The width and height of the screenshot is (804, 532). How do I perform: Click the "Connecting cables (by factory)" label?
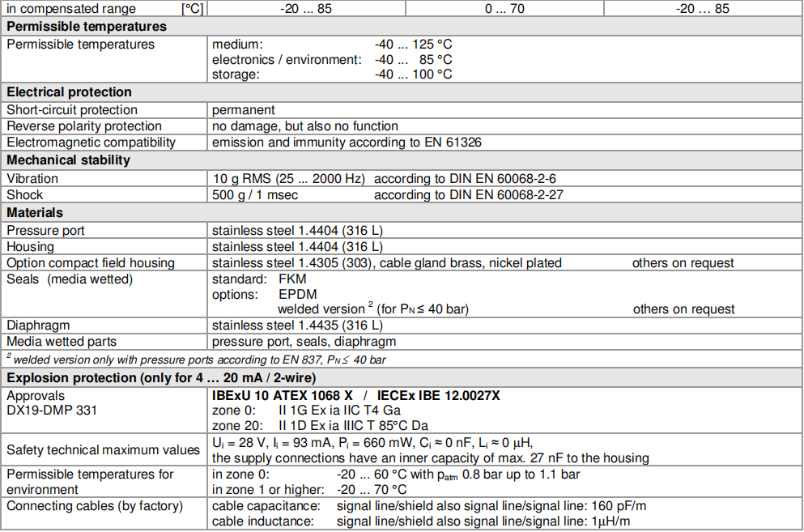[95, 506]
